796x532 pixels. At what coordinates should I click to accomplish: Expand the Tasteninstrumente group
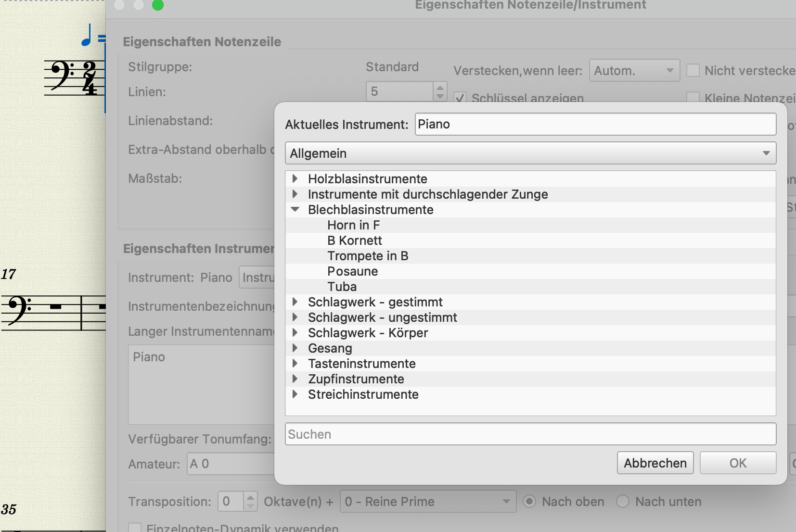pyautogui.click(x=295, y=363)
